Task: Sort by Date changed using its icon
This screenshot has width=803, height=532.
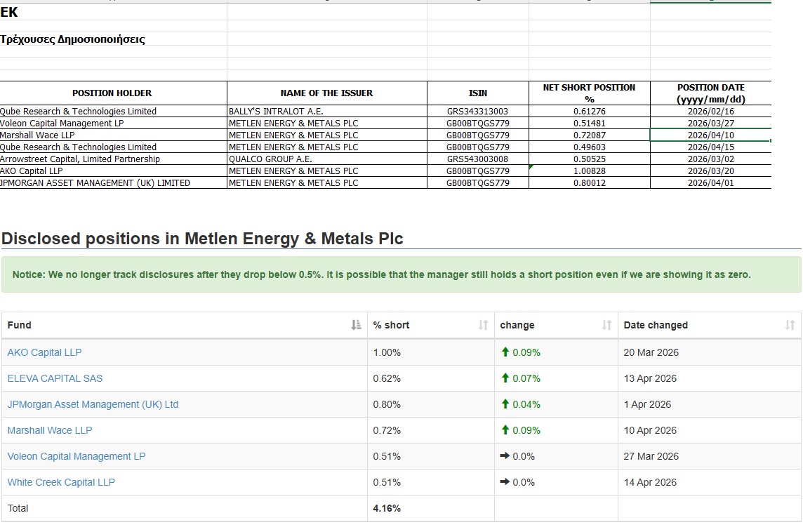Action: tap(790, 325)
